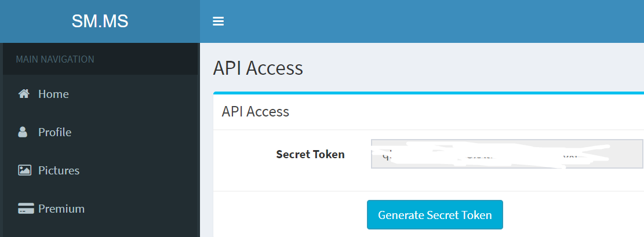
Task: Open the Home navigation label
Action: click(x=53, y=94)
